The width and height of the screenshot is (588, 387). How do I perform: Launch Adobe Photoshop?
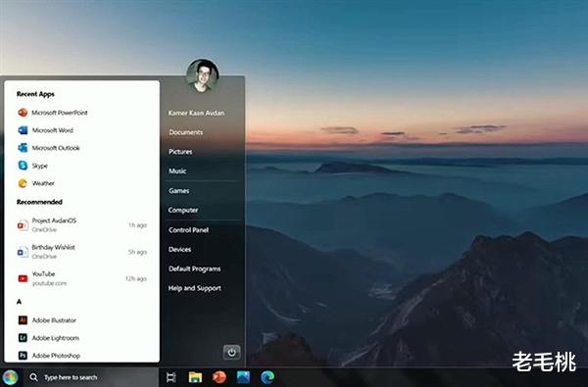pyautogui.click(x=49, y=356)
